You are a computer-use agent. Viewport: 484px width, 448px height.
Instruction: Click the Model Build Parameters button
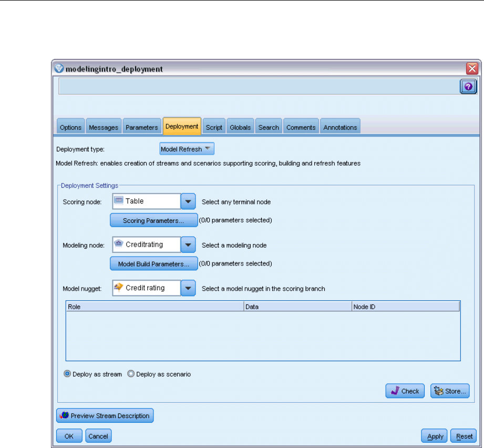point(153,264)
